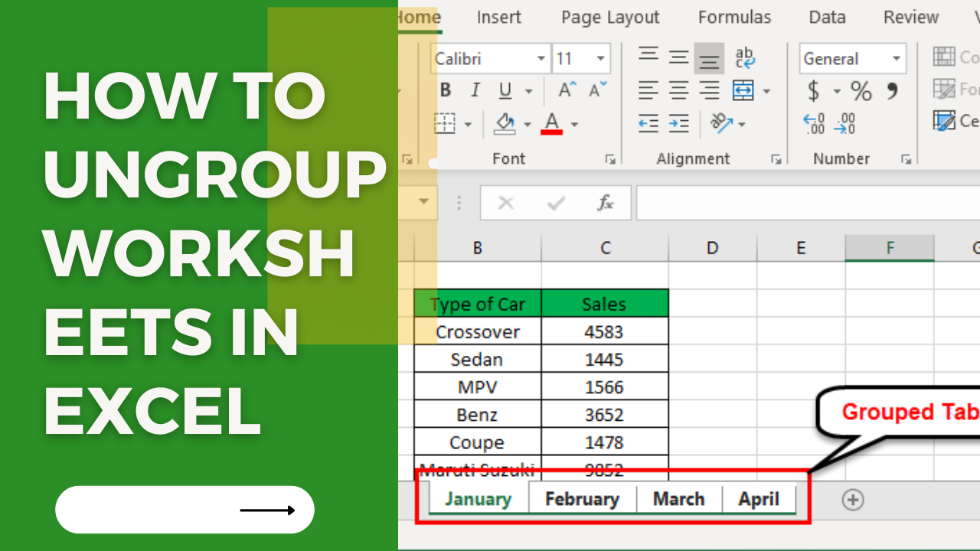Open the Merge & Center icon
Image resolution: width=980 pixels, height=551 pixels.
pyautogui.click(x=743, y=90)
